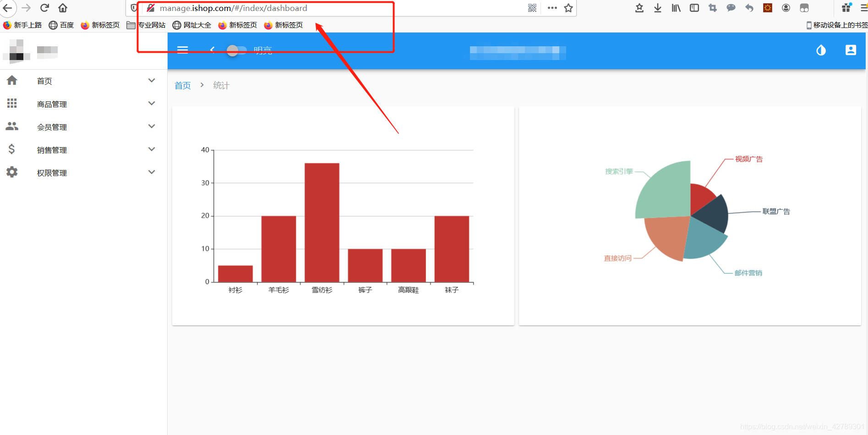This screenshot has width=868, height=435.
Task: Click the home icon beside 首页
Action: tap(12, 81)
